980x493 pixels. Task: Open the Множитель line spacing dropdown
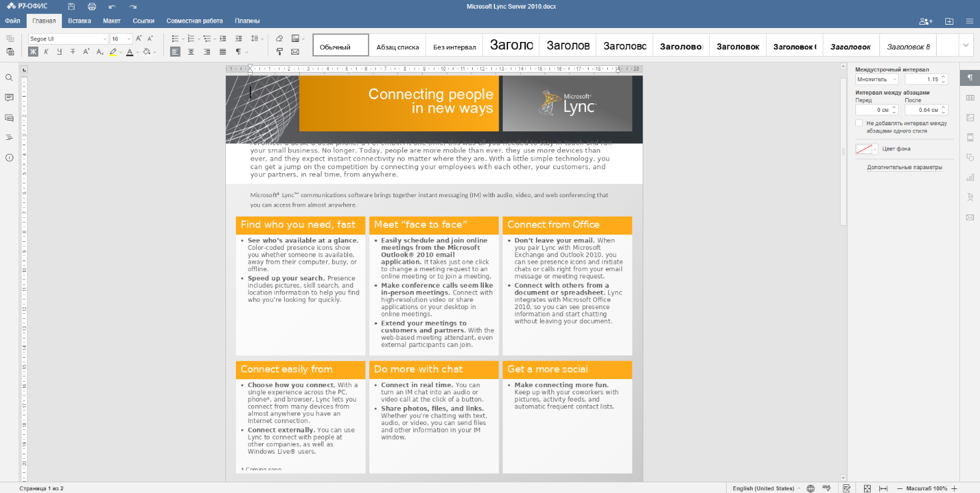(x=877, y=79)
